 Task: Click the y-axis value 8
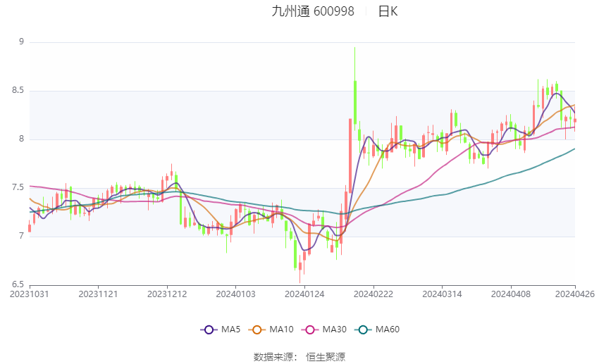pyautogui.click(x=21, y=139)
